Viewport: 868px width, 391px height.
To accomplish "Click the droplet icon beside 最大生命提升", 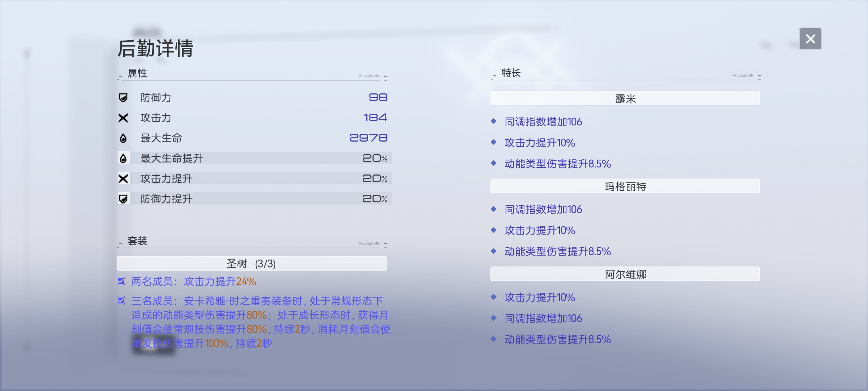I will click(123, 158).
